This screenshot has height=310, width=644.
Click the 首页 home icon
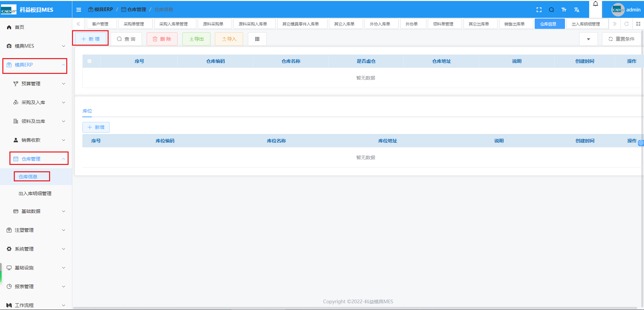coord(9,27)
